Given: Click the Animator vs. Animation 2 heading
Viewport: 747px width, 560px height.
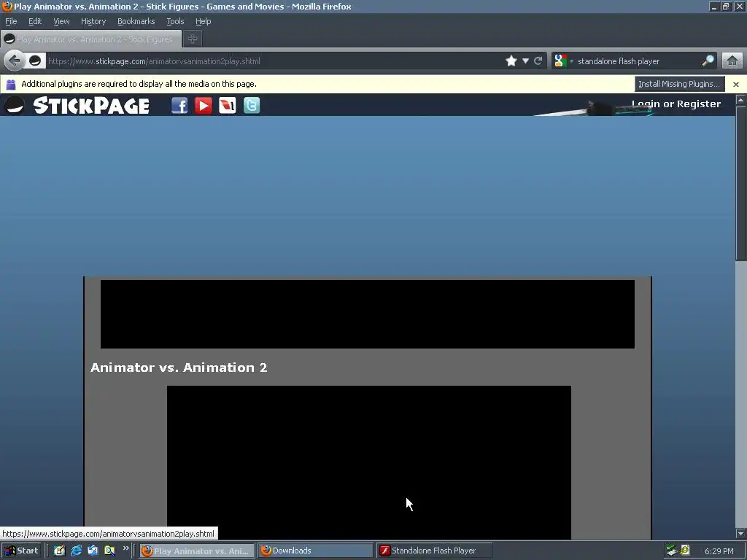Looking at the screenshot, I should click(x=179, y=367).
